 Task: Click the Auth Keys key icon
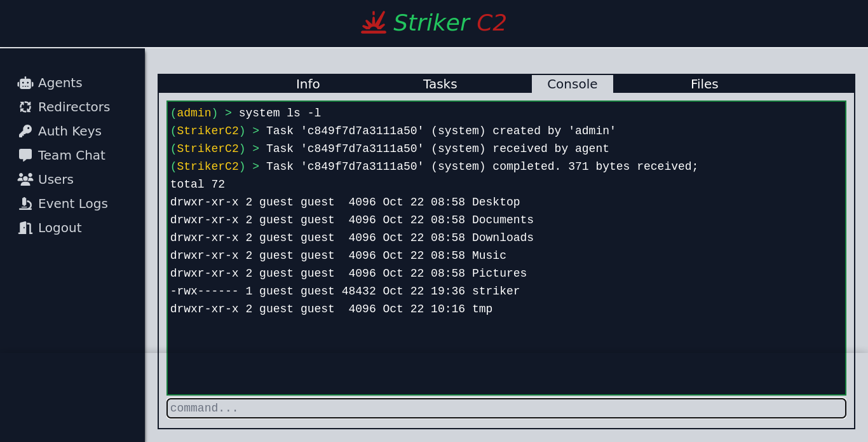point(25,131)
